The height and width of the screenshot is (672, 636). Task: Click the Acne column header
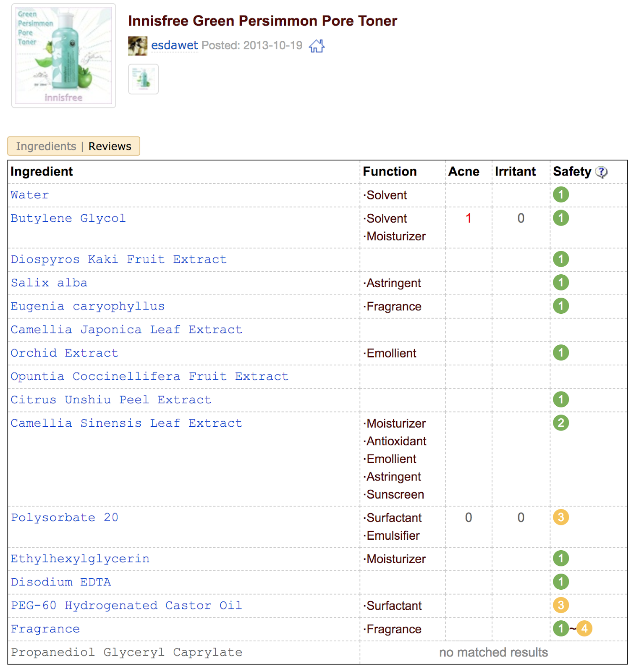pos(464,171)
